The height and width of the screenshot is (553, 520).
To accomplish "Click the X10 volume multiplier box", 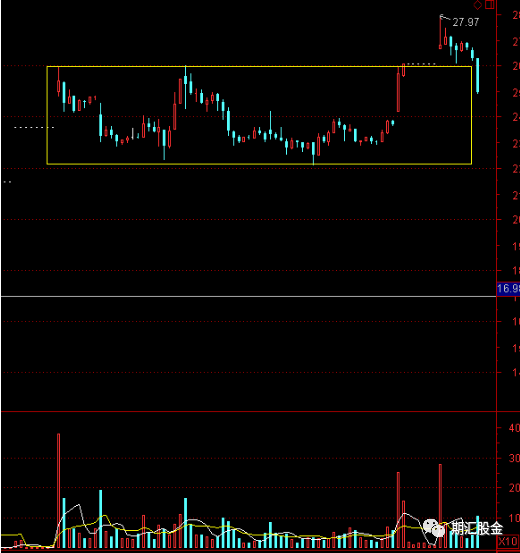I will [x=508, y=541].
